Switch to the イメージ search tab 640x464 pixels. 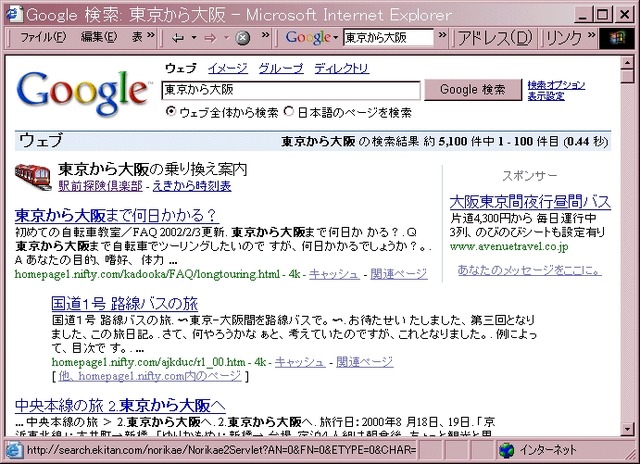point(227,68)
